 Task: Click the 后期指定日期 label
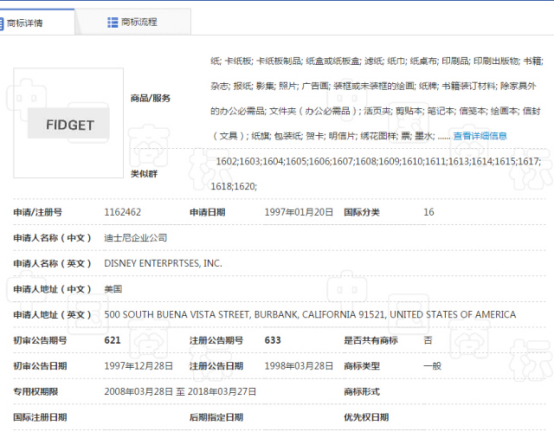click(x=216, y=417)
